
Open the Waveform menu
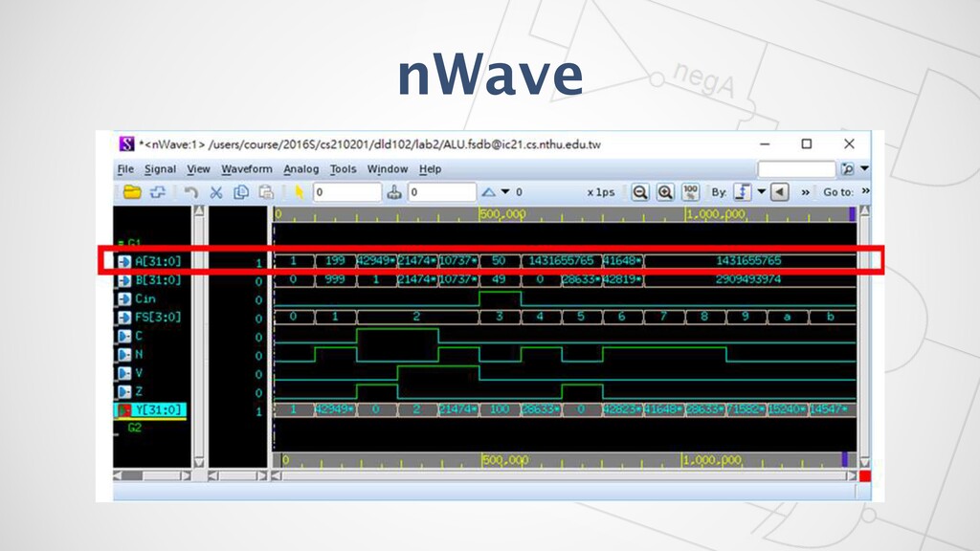click(x=247, y=169)
